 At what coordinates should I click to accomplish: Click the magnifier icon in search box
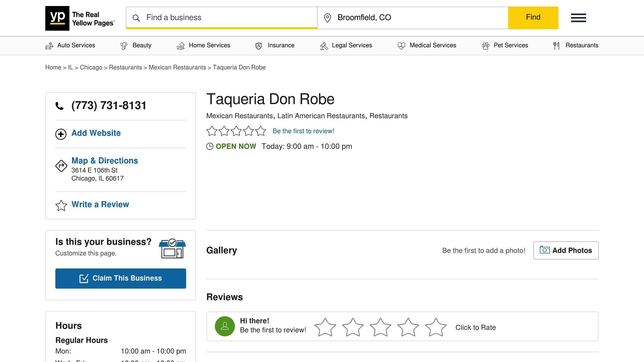pyautogui.click(x=136, y=18)
